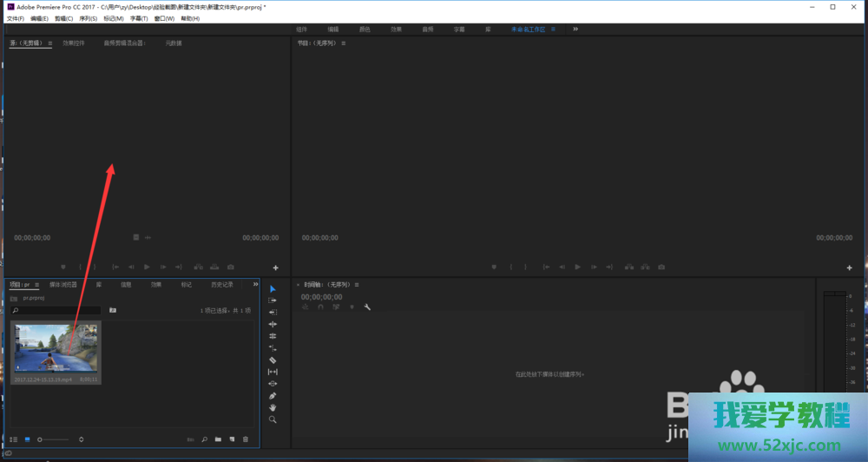
Task: Expand hidden project panel tabs with chevron
Action: [x=255, y=284]
